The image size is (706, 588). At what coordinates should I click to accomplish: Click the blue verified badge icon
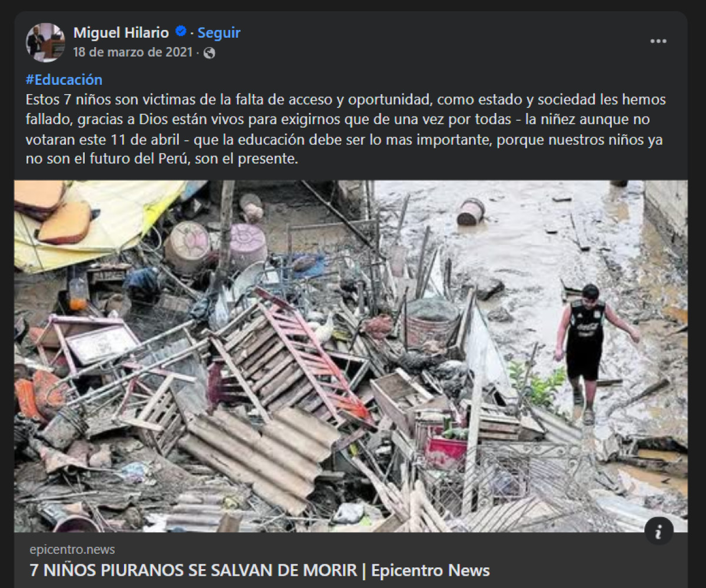[x=181, y=32]
